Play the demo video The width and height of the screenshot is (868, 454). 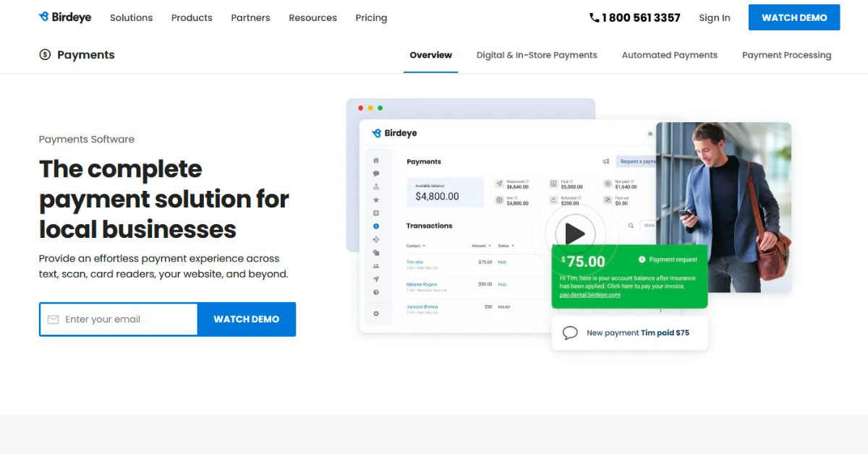click(x=575, y=234)
